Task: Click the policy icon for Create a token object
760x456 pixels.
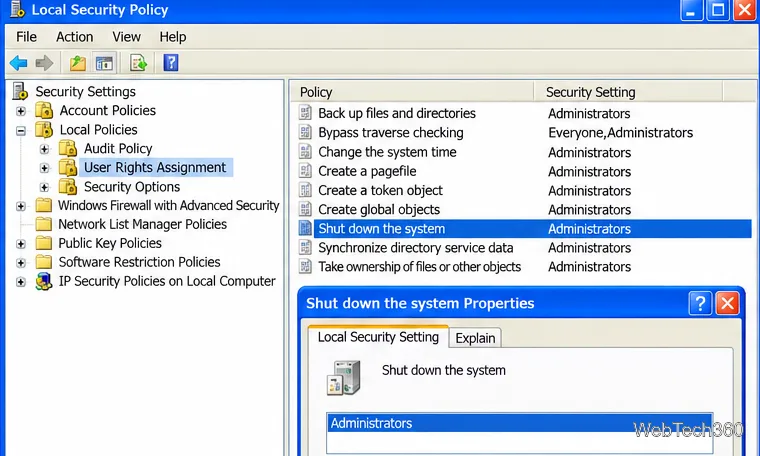Action: click(x=305, y=190)
